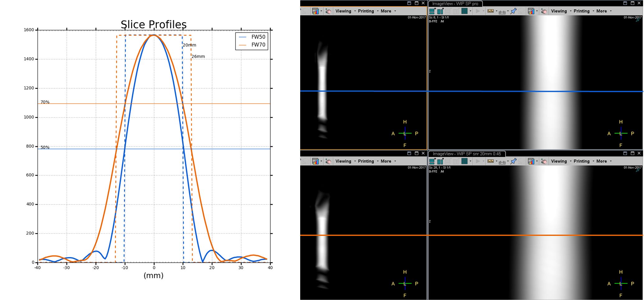Expand the grid layout dropdown arrow in bottom-right viewer
Screen dimensions: 644x300
(x=470, y=161)
